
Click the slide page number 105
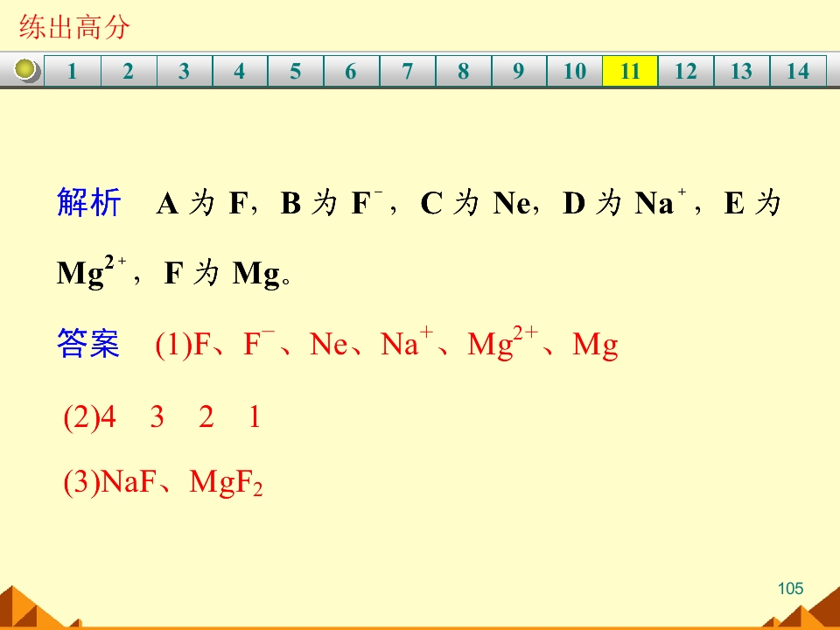point(790,589)
